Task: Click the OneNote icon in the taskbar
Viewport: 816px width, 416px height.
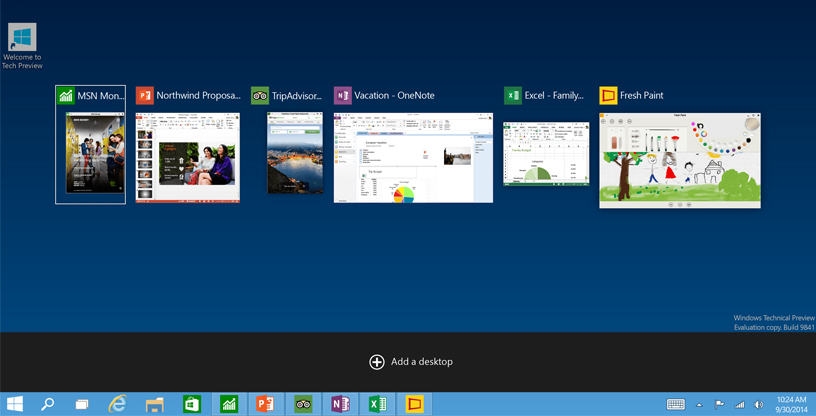Action: [340, 404]
